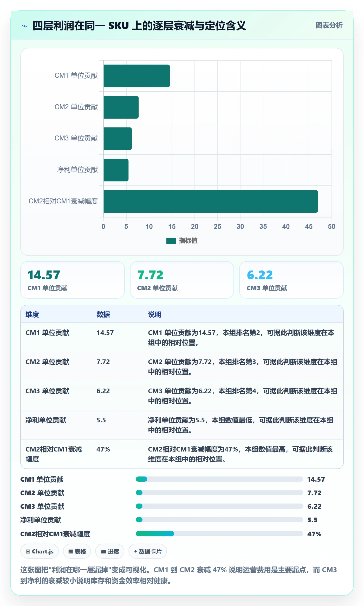Click table cell value 7.72

[103, 362]
